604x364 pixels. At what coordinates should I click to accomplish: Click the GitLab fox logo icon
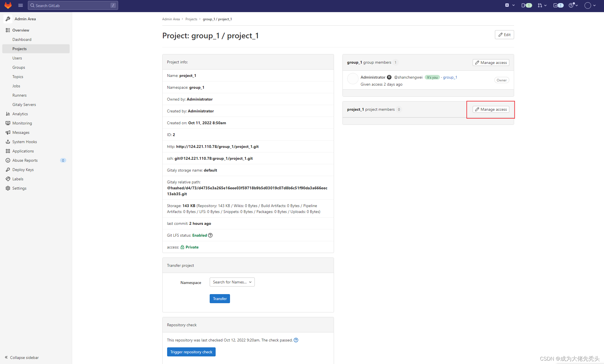click(8, 6)
